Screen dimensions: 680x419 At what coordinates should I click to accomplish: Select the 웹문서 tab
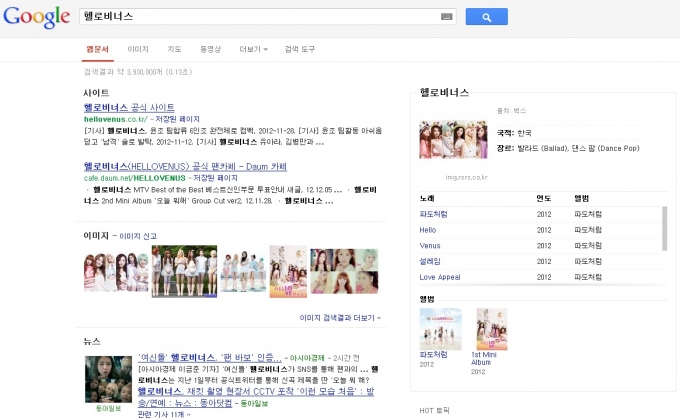pyautogui.click(x=98, y=49)
